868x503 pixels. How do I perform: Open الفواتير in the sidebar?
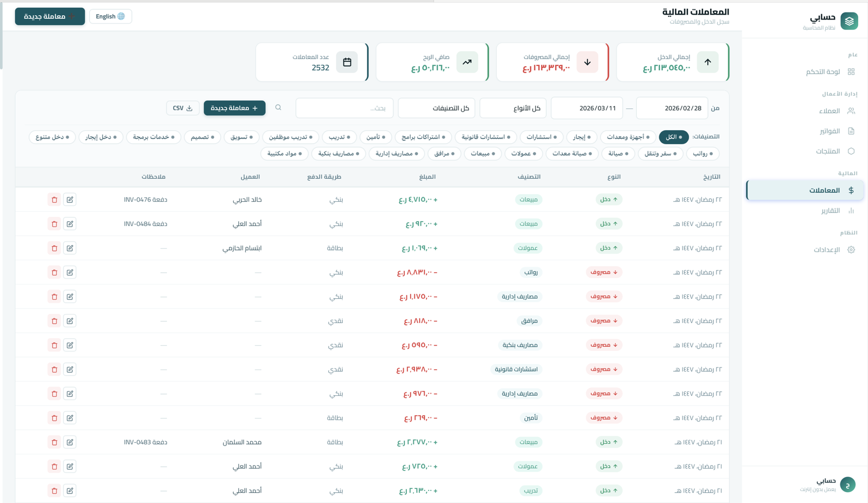point(829,131)
